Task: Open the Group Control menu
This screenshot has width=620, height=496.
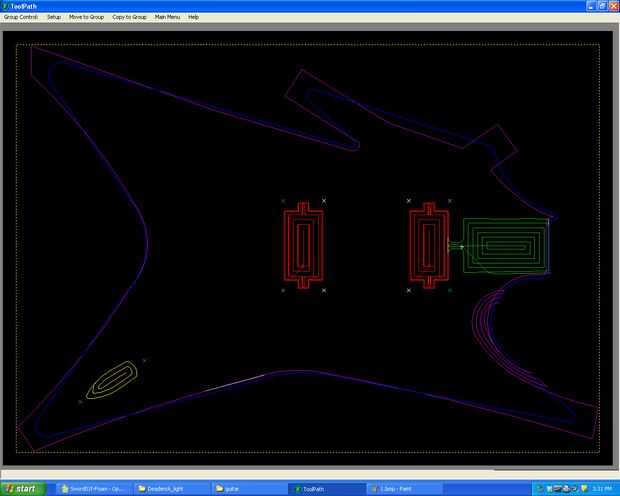Action: (x=21, y=17)
